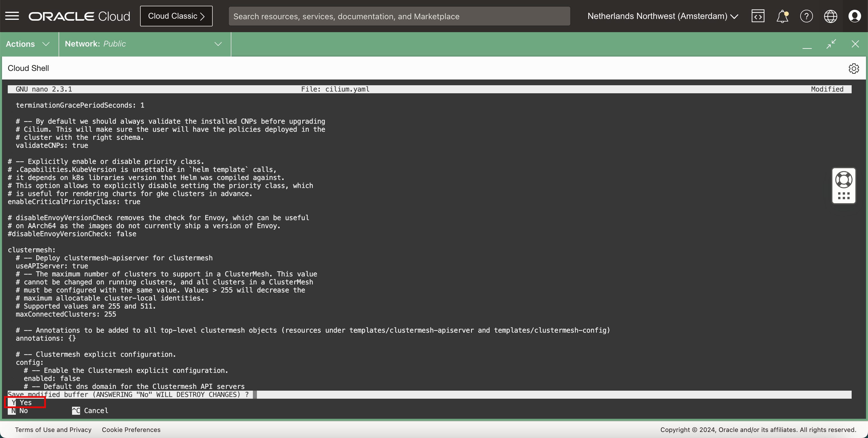Open Terms of Use and Privacy link
868x438 pixels.
tap(53, 430)
